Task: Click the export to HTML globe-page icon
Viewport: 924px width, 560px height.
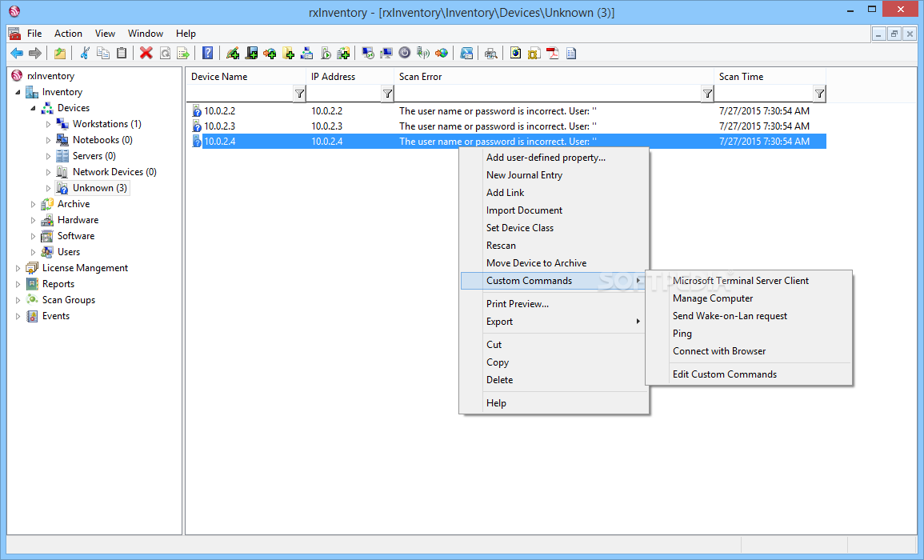Action: tap(516, 54)
